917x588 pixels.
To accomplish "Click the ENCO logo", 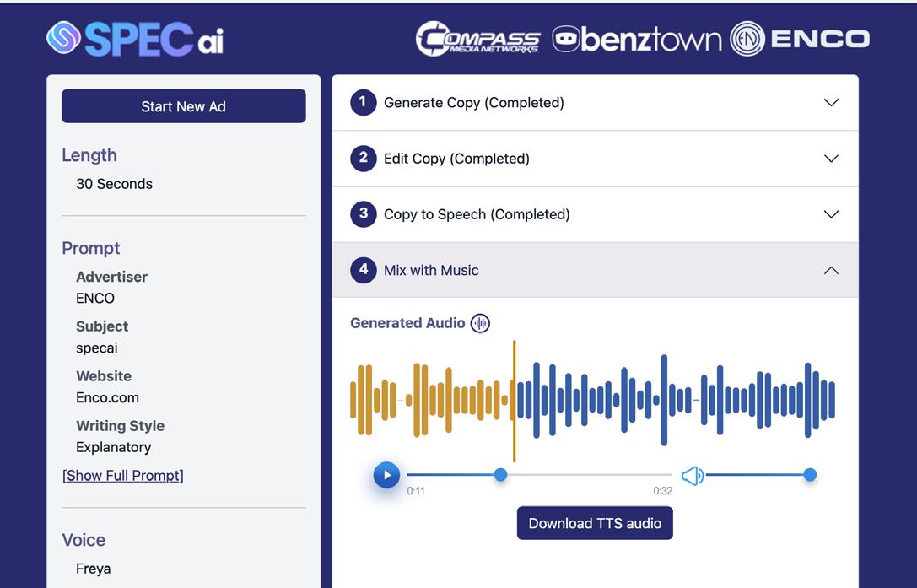I will tap(800, 39).
